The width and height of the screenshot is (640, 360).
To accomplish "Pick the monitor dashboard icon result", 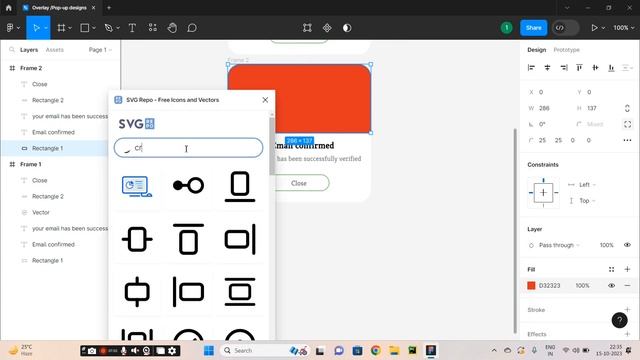I will (x=137, y=187).
